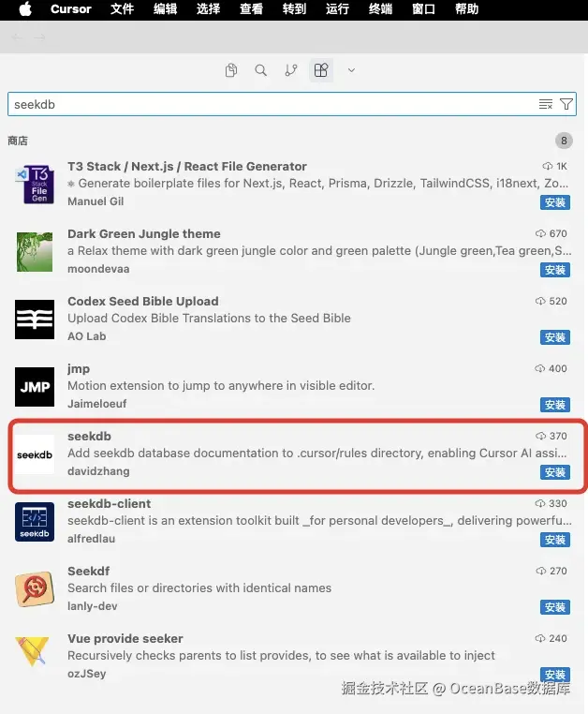Screen dimensions: 588x714
Task: Open the seekdb extension title
Action: pos(89,437)
